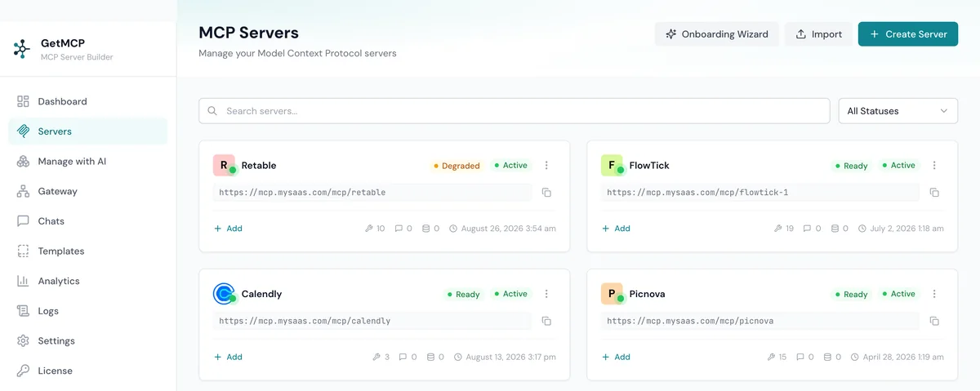Click the License key icon
Viewport: 980px width, 391px height.
pyautogui.click(x=23, y=371)
